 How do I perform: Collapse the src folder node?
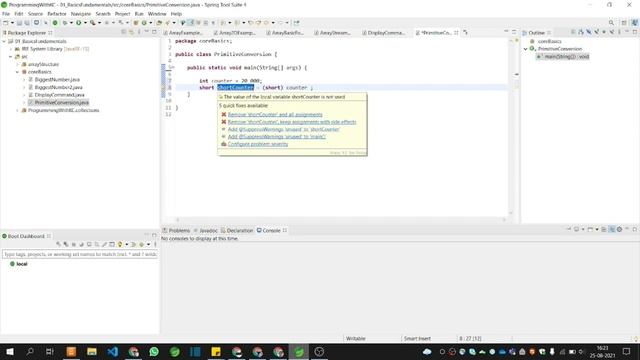(11, 56)
